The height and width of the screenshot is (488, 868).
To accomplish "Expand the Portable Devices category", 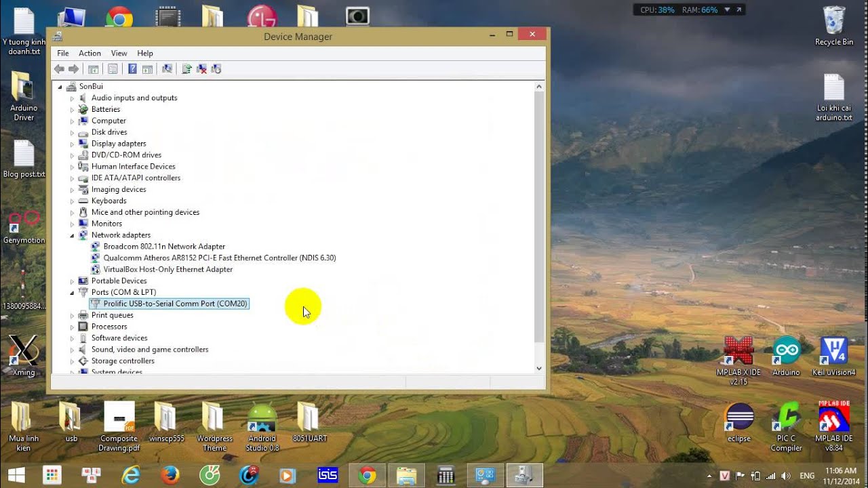I will click(x=72, y=281).
